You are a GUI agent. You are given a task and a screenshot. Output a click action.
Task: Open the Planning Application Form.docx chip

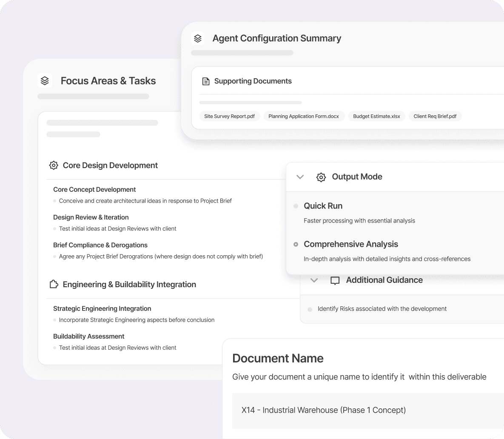point(304,116)
